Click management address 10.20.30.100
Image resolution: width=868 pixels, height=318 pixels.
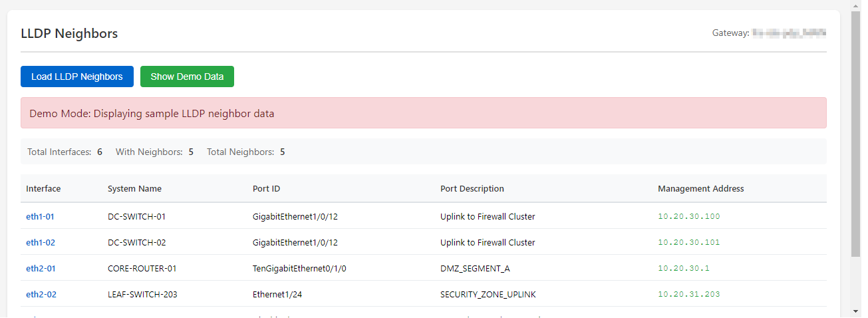click(x=688, y=216)
